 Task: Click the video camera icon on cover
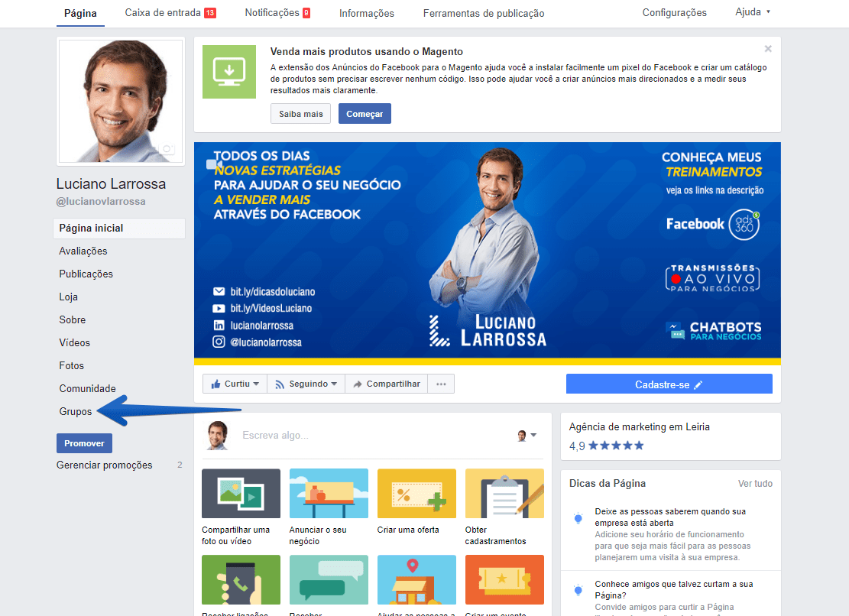pyautogui.click(x=214, y=164)
